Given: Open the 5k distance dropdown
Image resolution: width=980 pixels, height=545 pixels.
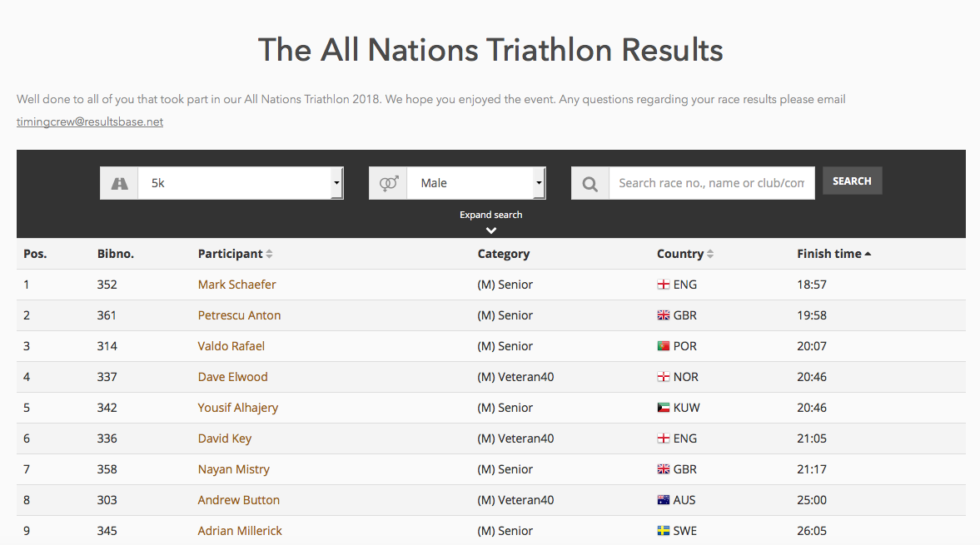Looking at the screenshot, I should [241, 183].
